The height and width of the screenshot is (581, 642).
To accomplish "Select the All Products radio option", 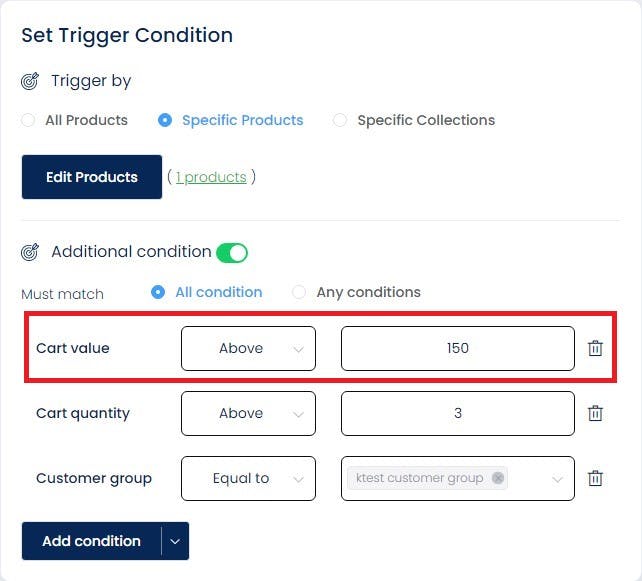I will click(28, 120).
